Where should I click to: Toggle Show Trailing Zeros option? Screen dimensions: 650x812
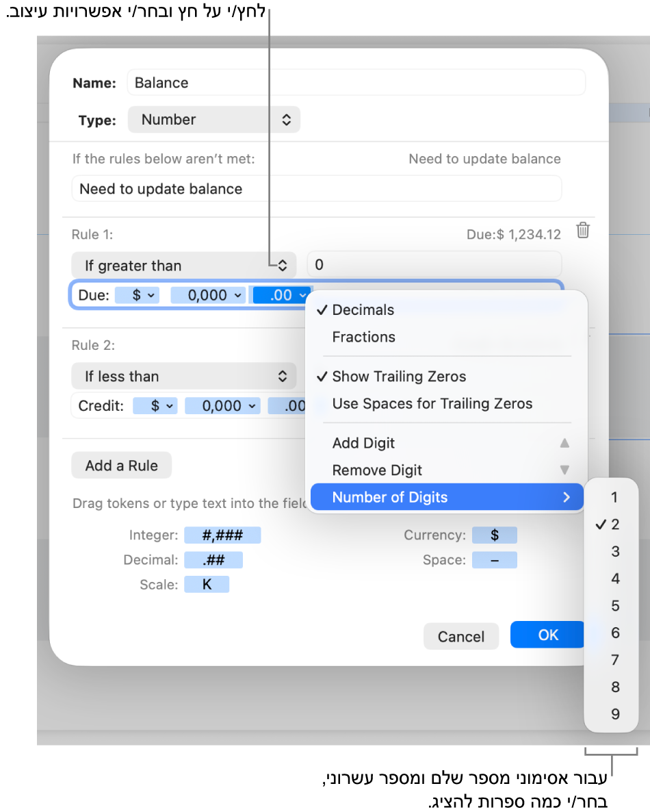tap(399, 377)
